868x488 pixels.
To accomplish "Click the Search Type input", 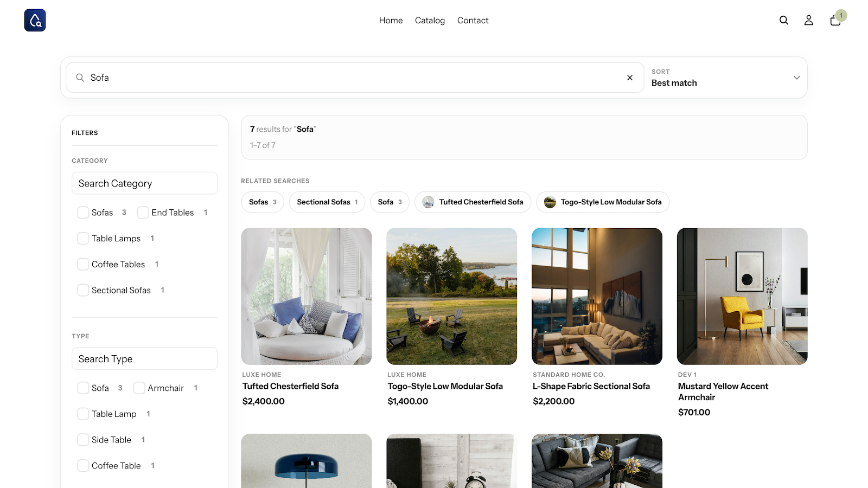I will pyautogui.click(x=144, y=359).
